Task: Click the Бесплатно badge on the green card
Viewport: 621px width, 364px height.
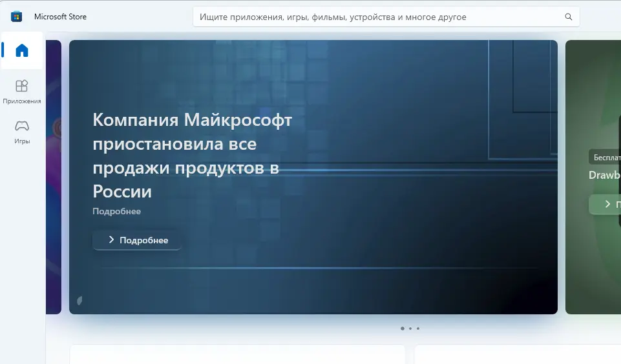Action: point(606,157)
